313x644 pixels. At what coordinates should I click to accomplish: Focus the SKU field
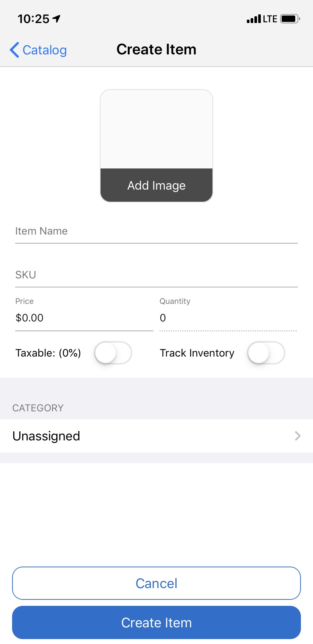pos(156,275)
